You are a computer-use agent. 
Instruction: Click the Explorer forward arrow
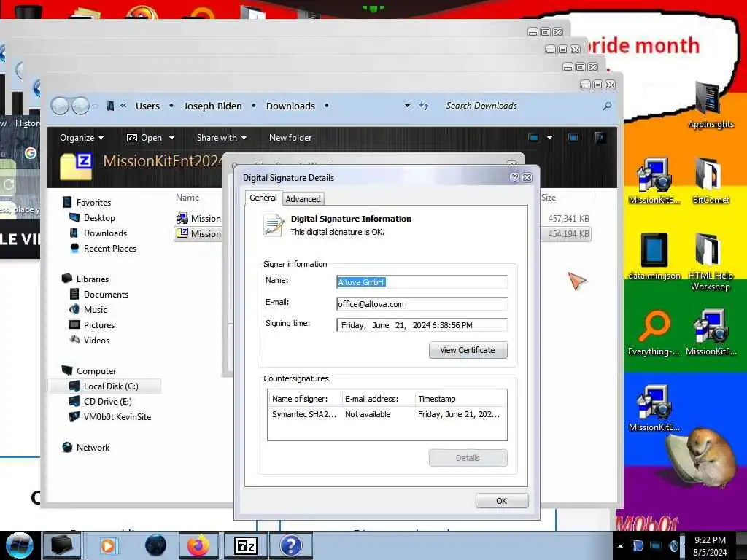[x=80, y=106]
